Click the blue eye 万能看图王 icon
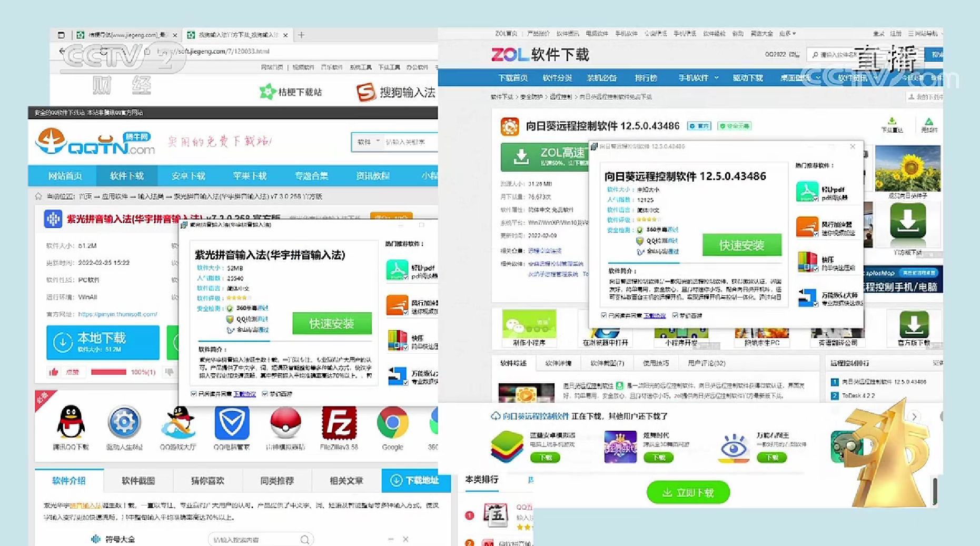 [x=734, y=448]
